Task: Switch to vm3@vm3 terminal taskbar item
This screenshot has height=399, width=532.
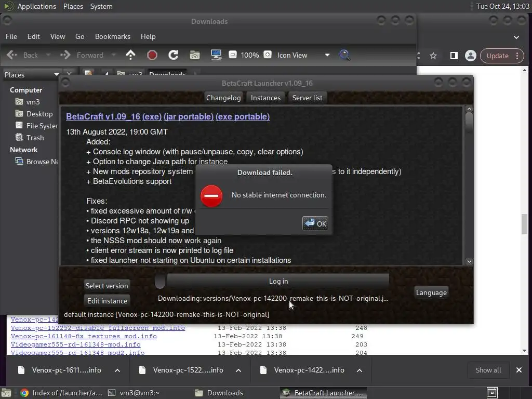Action: pos(134,393)
